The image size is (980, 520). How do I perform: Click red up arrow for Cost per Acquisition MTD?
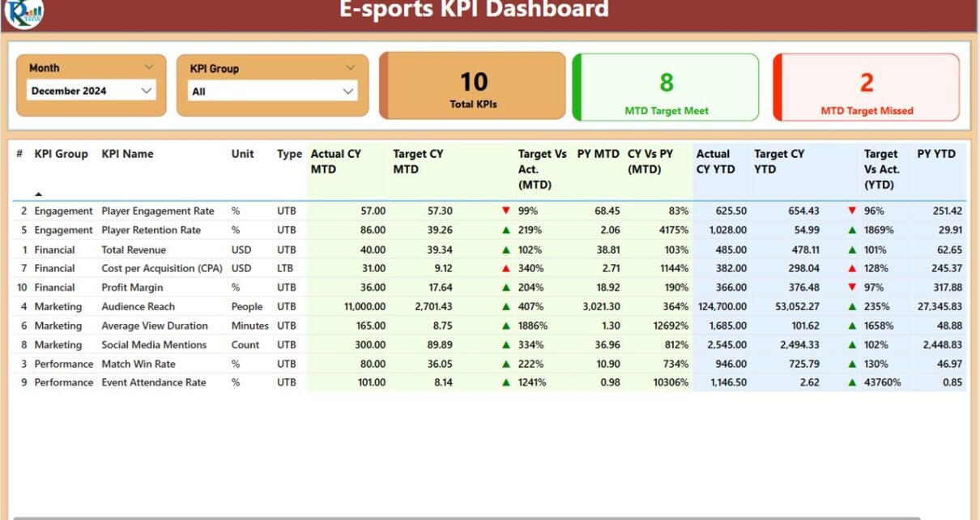(506, 269)
